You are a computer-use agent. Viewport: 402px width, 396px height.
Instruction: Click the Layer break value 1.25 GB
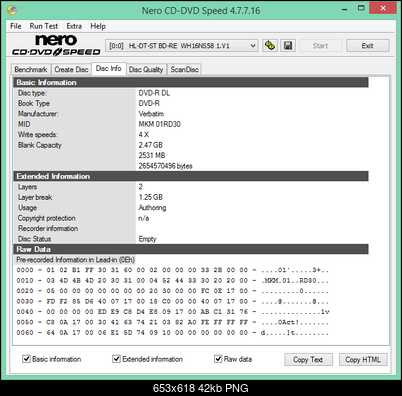(151, 197)
